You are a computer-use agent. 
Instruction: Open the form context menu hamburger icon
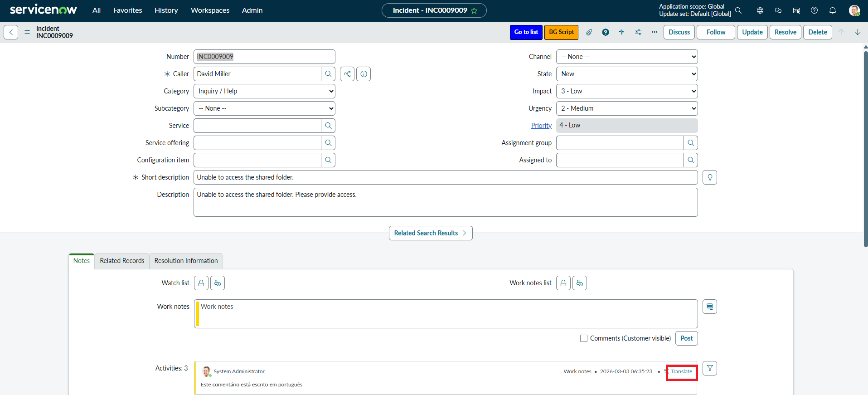27,32
